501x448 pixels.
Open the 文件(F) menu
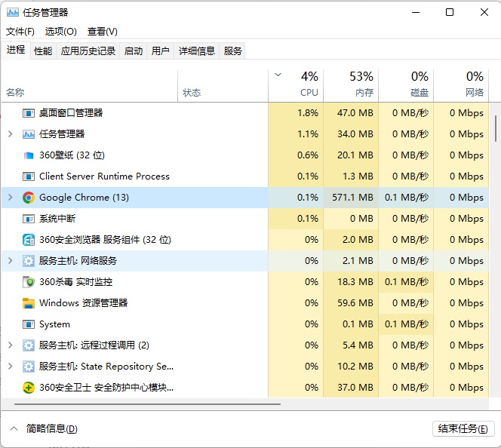(20, 31)
